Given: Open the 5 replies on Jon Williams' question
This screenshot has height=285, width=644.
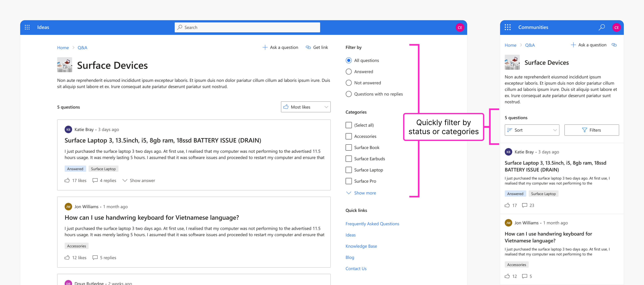Looking at the screenshot, I should pyautogui.click(x=104, y=258).
